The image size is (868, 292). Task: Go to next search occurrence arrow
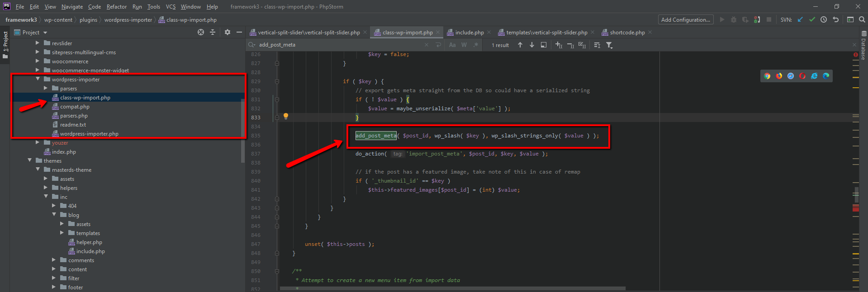coord(532,45)
